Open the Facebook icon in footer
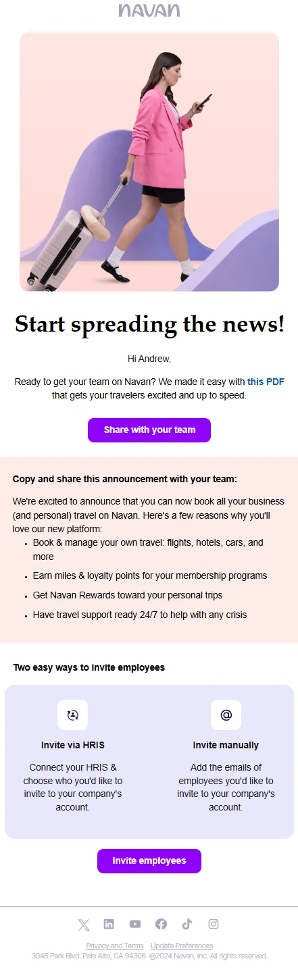 pos(161,924)
